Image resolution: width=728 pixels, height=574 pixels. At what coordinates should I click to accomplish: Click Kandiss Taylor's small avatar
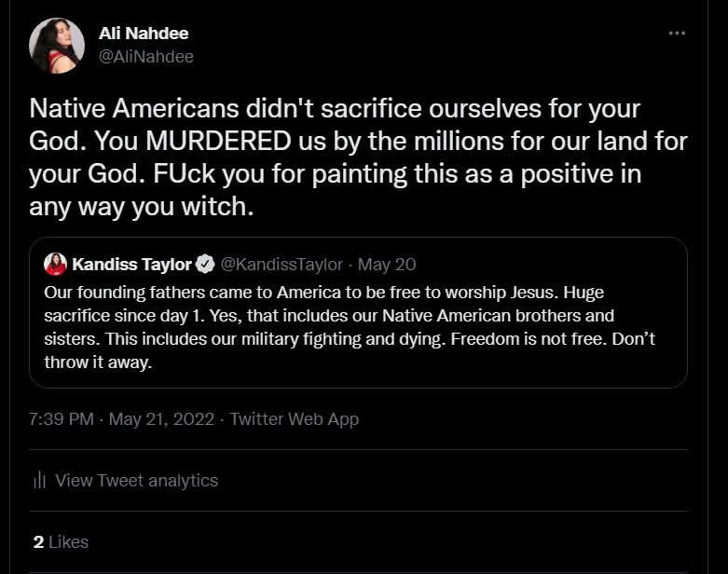[55, 265]
